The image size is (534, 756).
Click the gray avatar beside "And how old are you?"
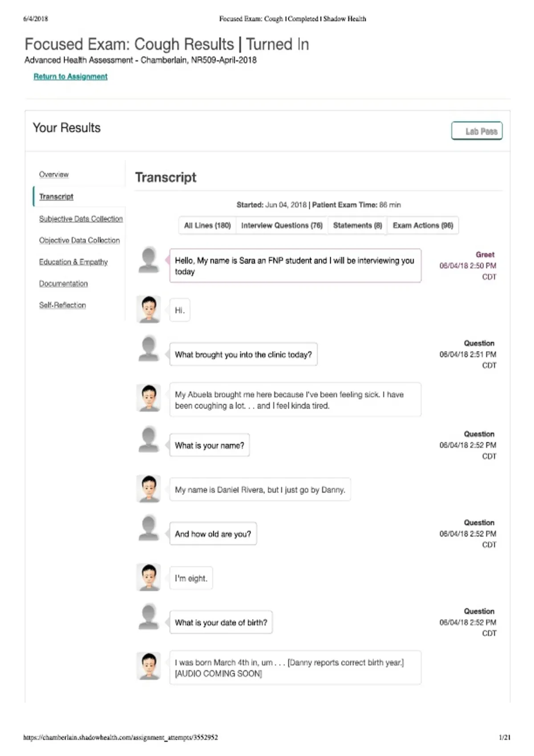coord(149,528)
